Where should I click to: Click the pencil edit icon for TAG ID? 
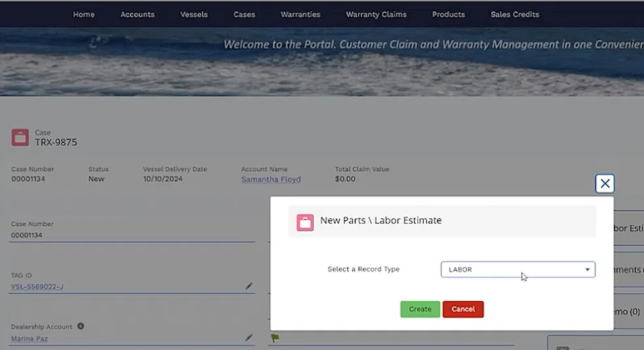[x=249, y=286]
